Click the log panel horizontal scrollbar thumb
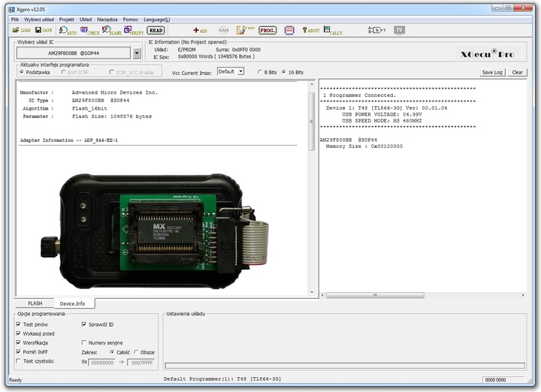Viewport: 541px width, 392px height. pos(375,295)
